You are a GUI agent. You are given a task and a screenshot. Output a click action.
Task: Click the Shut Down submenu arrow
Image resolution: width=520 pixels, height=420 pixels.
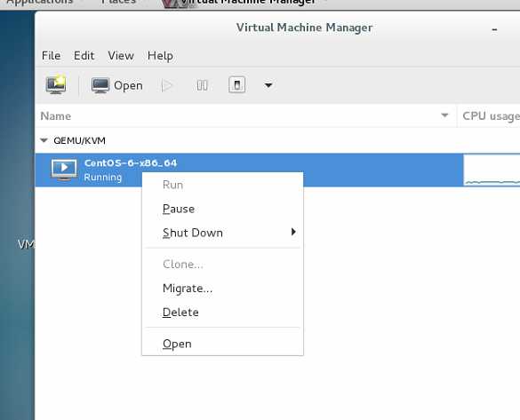click(293, 232)
